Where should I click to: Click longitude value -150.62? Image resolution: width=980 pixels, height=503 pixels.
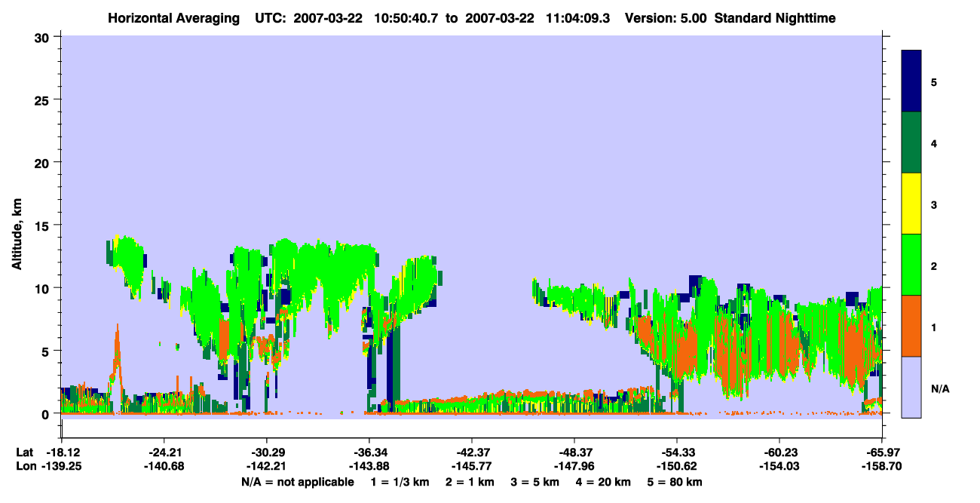tap(677, 466)
